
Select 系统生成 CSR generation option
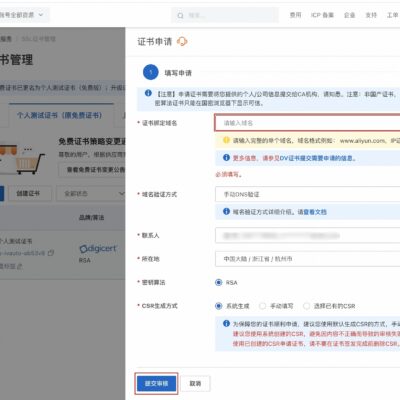218,306
